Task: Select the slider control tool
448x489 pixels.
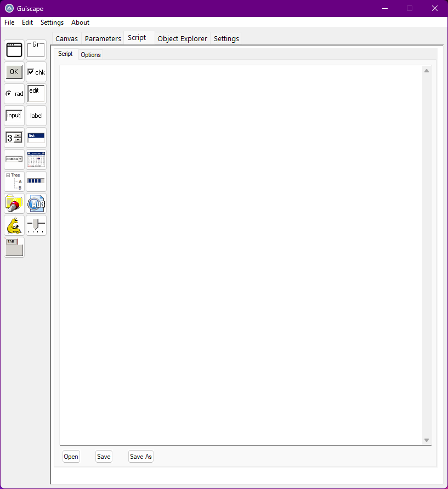Action: [x=36, y=225]
